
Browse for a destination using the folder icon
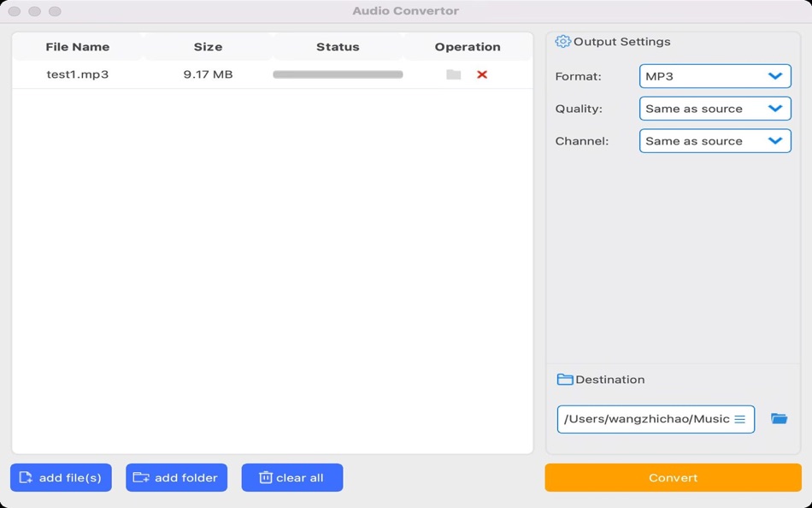coord(779,418)
